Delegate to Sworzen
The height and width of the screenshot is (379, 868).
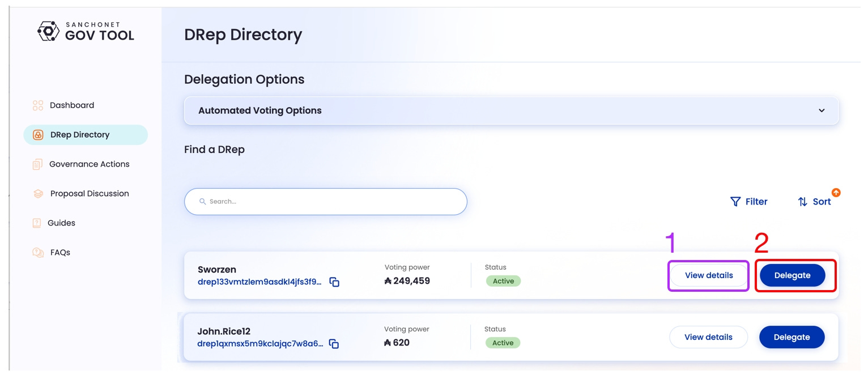(792, 275)
